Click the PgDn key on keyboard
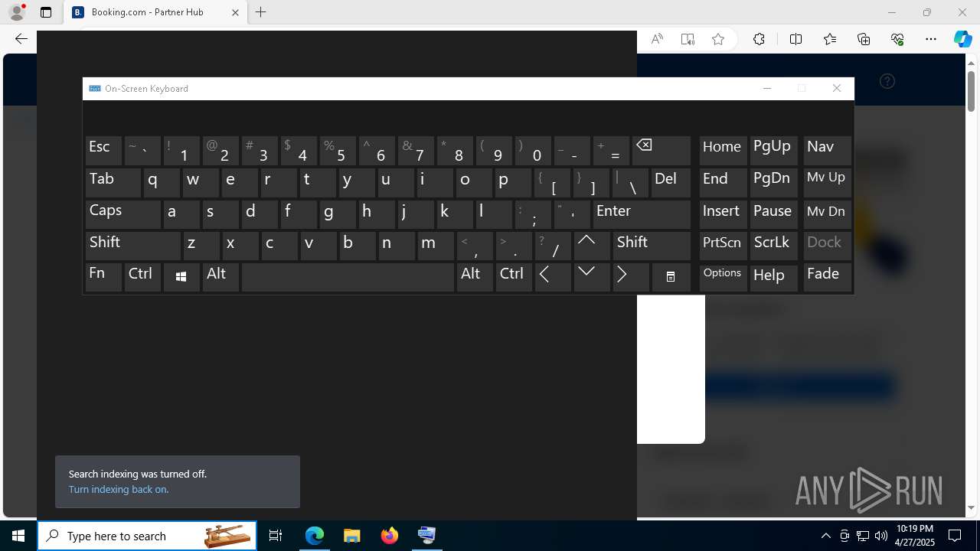Image resolution: width=980 pixels, height=551 pixels. (x=774, y=182)
